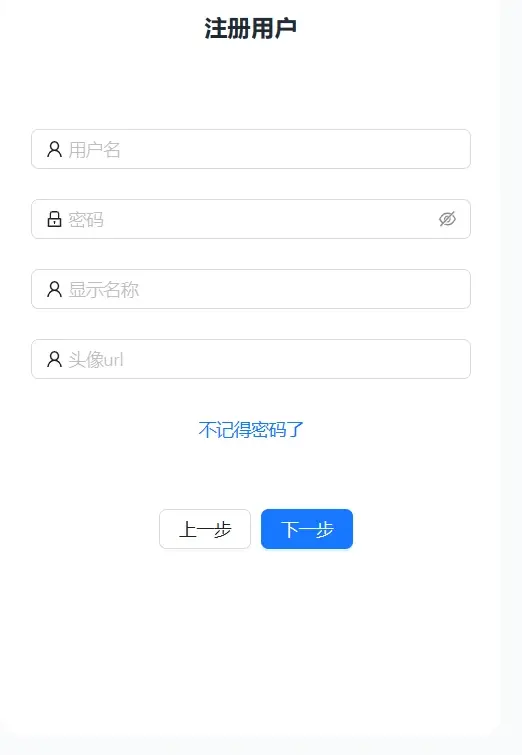Focus the 头像url input field

[251, 359]
